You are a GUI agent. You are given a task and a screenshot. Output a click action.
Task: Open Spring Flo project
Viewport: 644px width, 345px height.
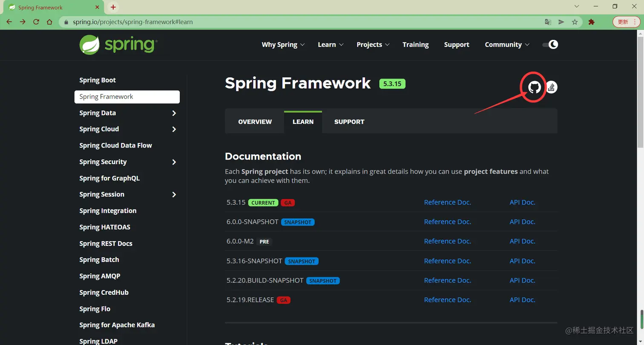95,309
